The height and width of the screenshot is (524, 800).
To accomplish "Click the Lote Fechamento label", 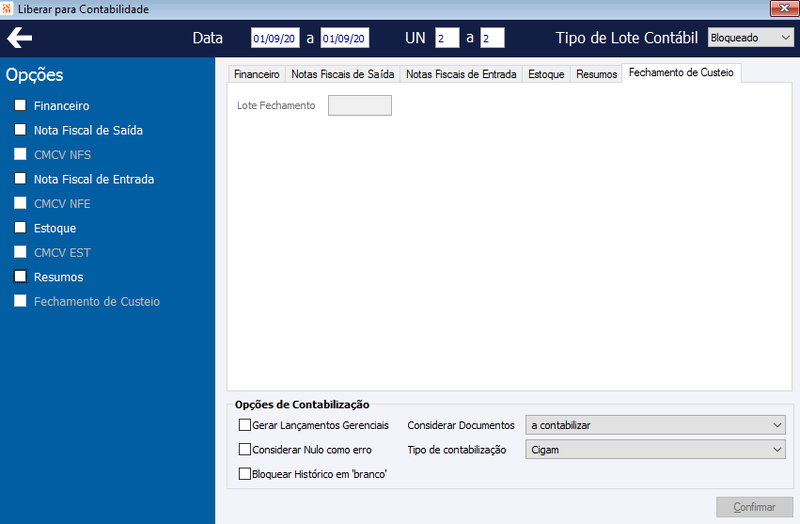I will point(276,106).
